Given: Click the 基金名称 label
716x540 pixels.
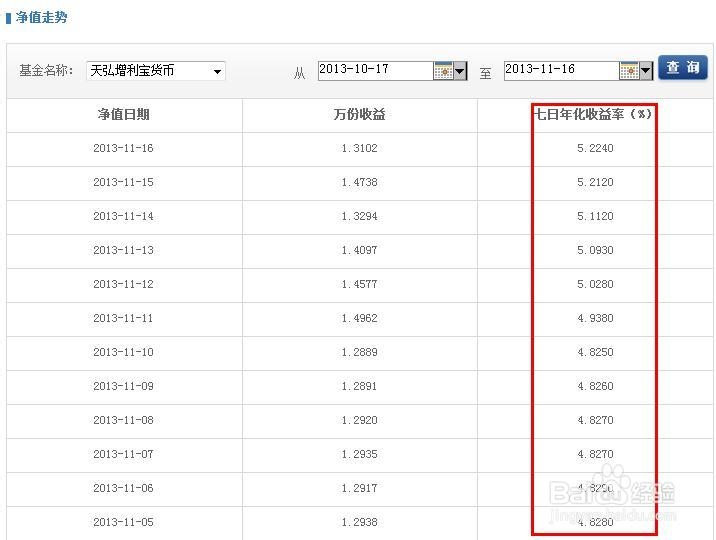Looking at the screenshot, I should pos(46,70).
